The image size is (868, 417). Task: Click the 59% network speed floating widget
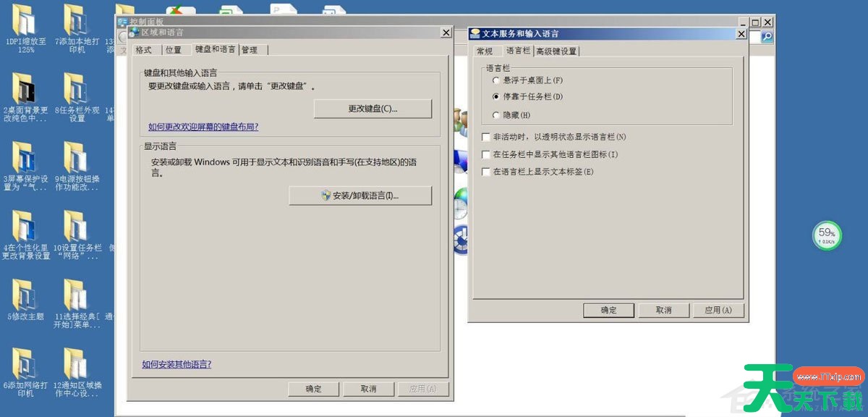tap(827, 236)
